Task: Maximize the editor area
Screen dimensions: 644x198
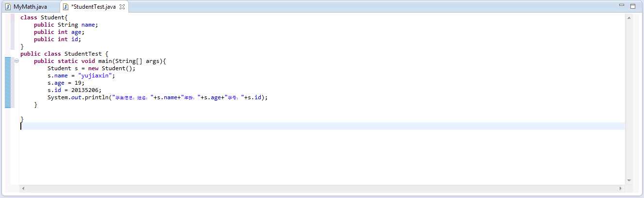Action: [x=632, y=6]
